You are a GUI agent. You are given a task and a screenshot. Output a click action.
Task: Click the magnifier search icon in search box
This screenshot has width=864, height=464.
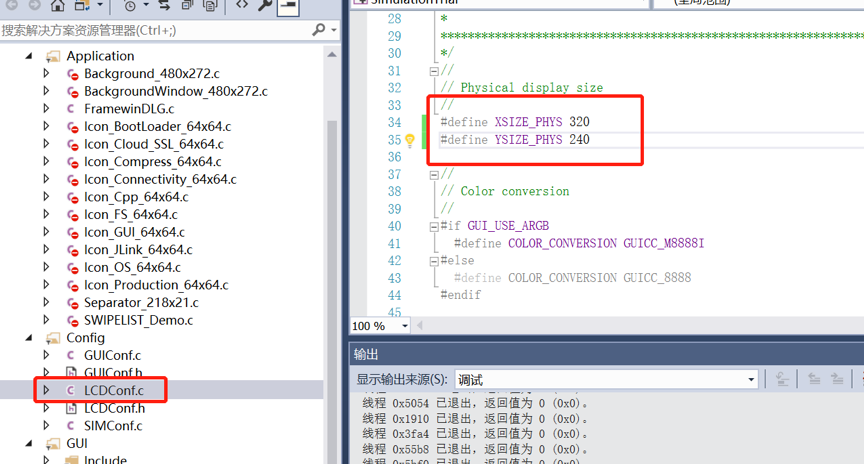pyautogui.click(x=319, y=29)
